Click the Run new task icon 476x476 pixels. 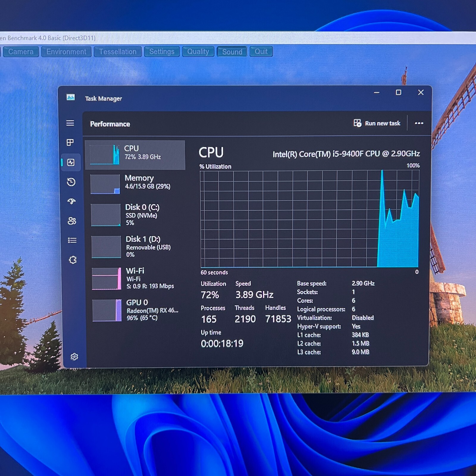[x=357, y=123]
